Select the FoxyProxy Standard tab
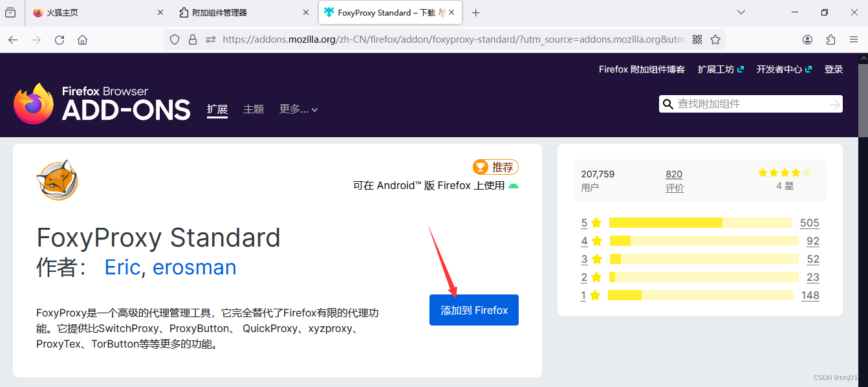868x387 pixels. click(x=390, y=12)
